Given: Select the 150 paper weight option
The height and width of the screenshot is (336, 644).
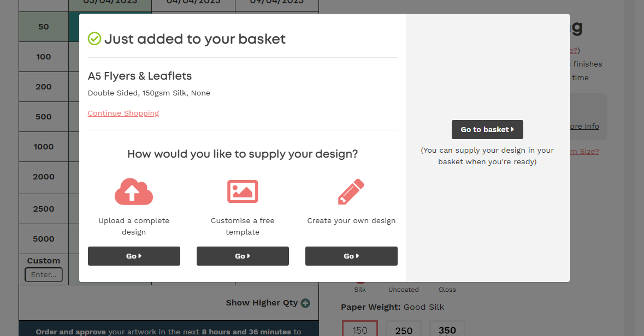Looking at the screenshot, I should tap(359, 330).
